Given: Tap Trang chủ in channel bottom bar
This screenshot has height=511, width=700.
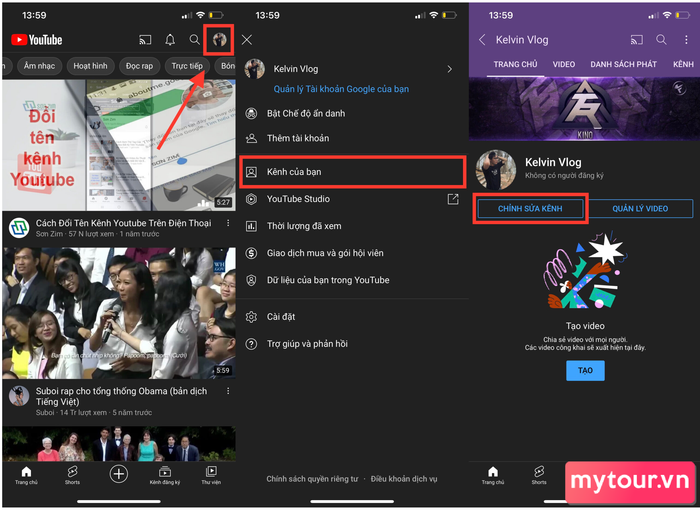Looking at the screenshot, I should 493,475.
